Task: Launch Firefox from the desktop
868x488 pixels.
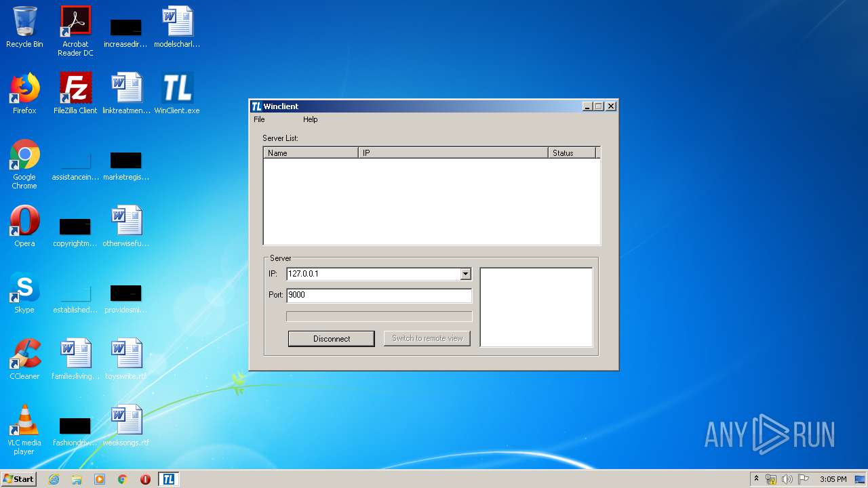Action: (24, 94)
